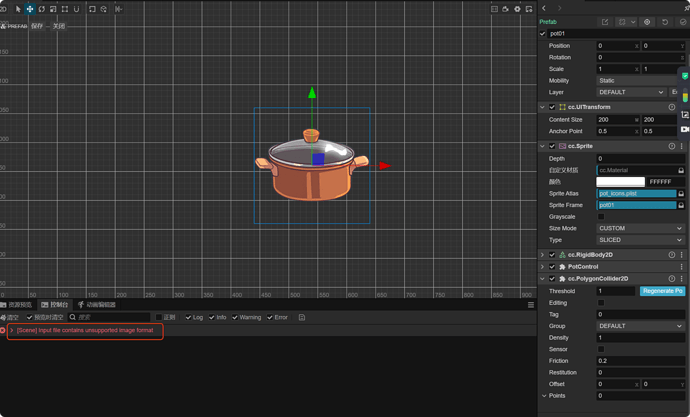690x417 pixels.
Task: Enable Grayscale checkbox
Action: pyautogui.click(x=601, y=216)
